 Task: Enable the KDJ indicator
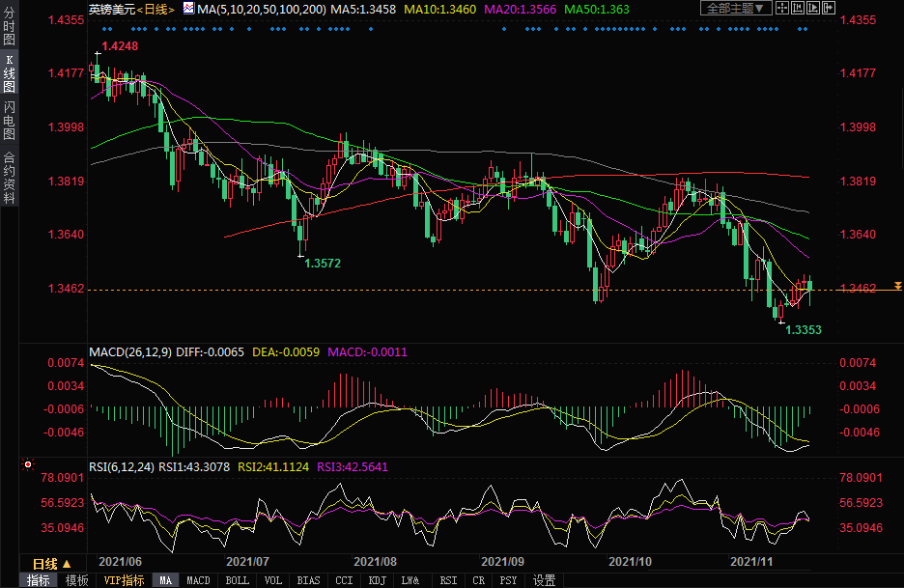pos(377,580)
